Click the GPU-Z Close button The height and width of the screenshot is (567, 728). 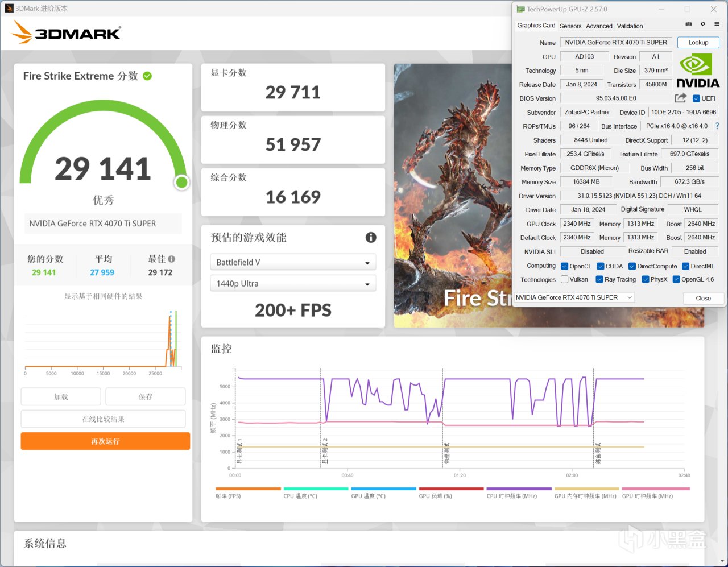click(704, 298)
